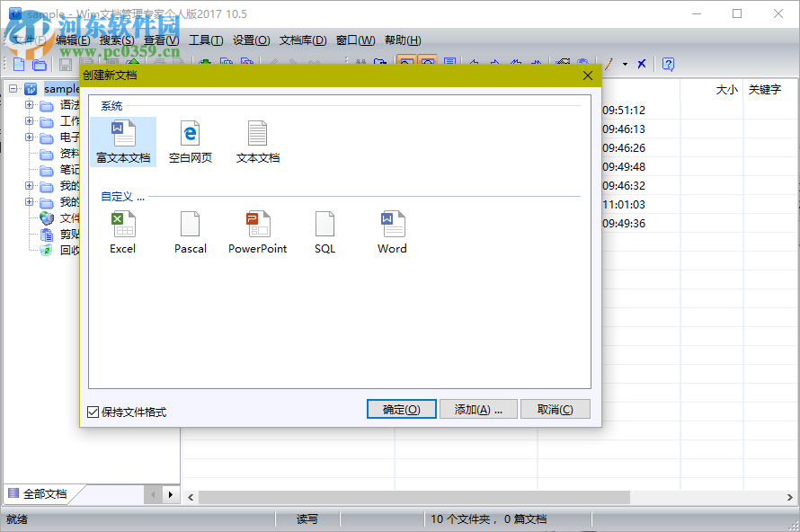
Task: Click the 读写 status bar entry
Action: click(x=307, y=519)
